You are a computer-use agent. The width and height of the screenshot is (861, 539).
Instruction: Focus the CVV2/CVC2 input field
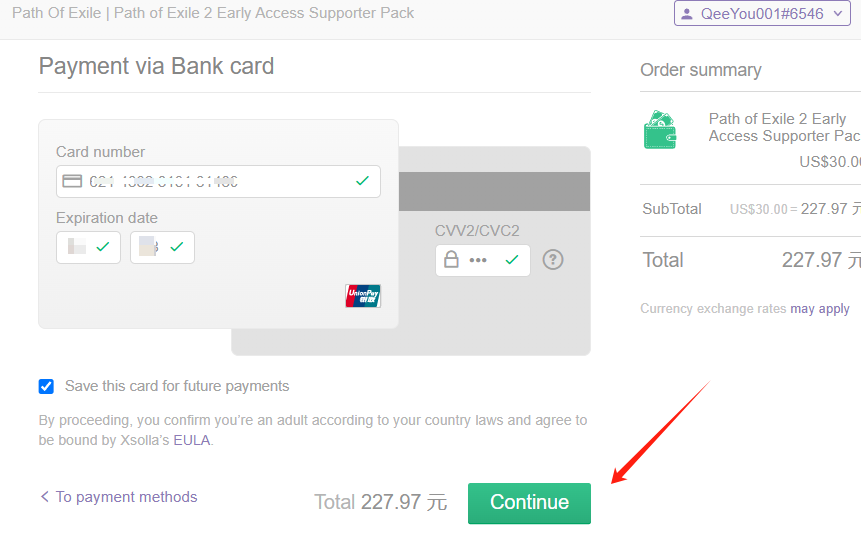[x=483, y=260]
